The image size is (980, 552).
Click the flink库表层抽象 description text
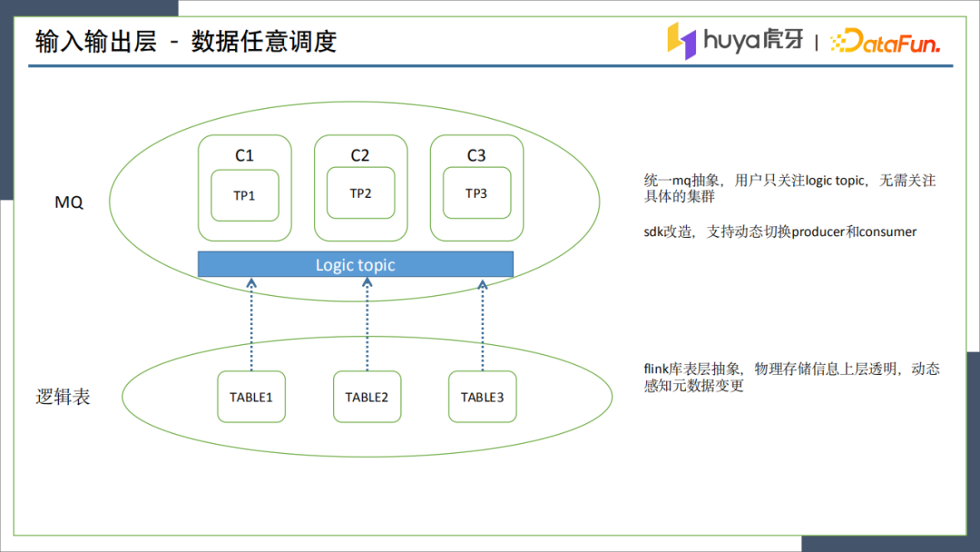click(x=791, y=377)
